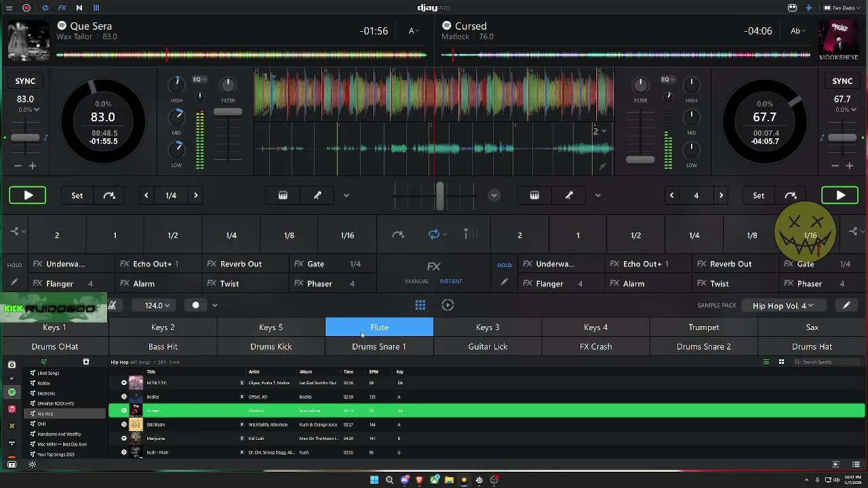
Task: Select left deck 1/16 beat loop pad
Action: 347,235
